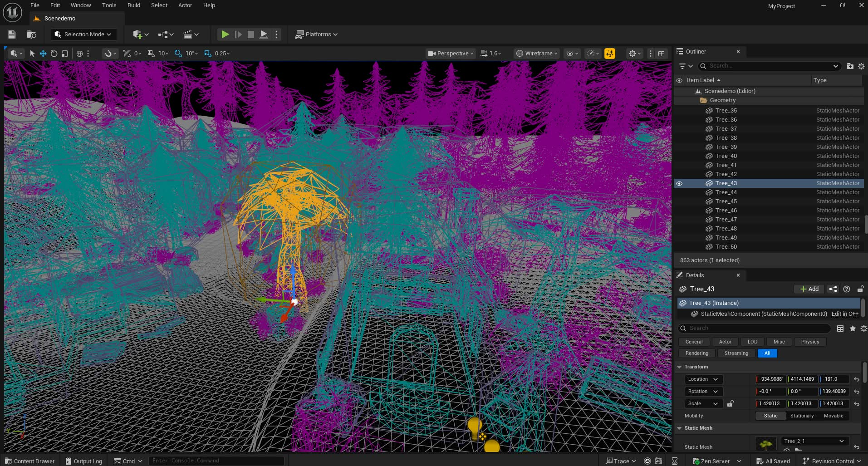Toggle visibility eye for Tree_43
The width and height of the screenshot is (868, 466).
[x=679, y=183]
